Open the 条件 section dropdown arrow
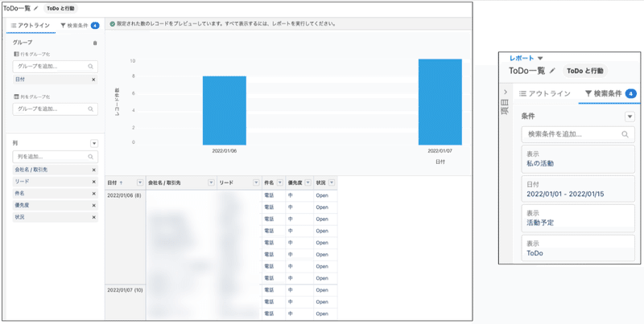The height and width of the screenshot is (324, 644). 630,117
